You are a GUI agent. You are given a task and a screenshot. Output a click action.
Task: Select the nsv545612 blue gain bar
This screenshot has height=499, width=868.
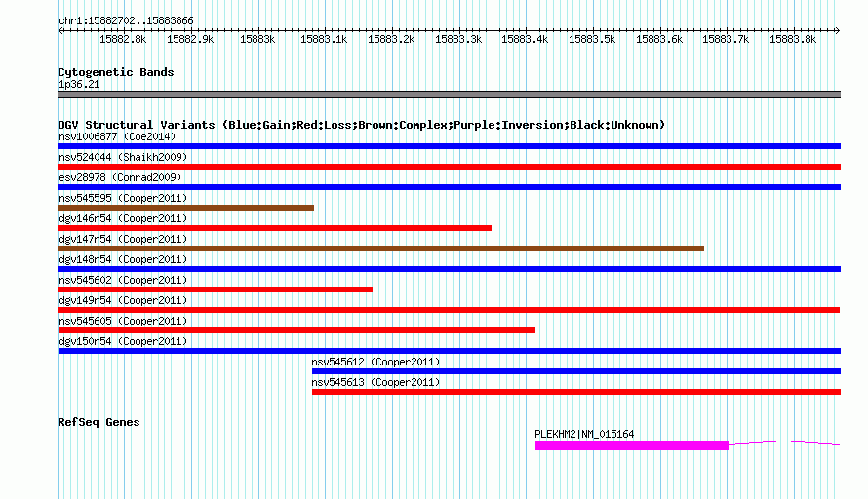click(576, 371)
